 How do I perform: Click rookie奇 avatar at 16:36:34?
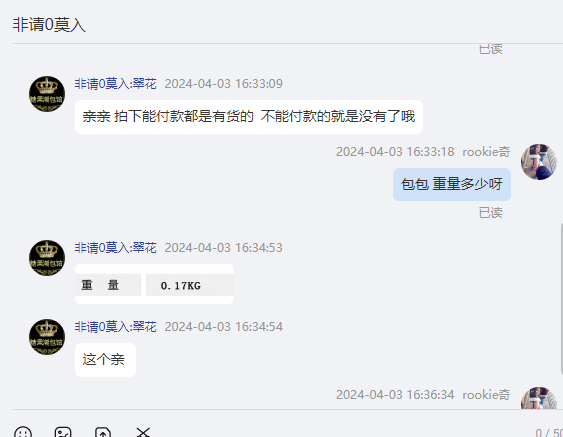click(x=539, y=398)
